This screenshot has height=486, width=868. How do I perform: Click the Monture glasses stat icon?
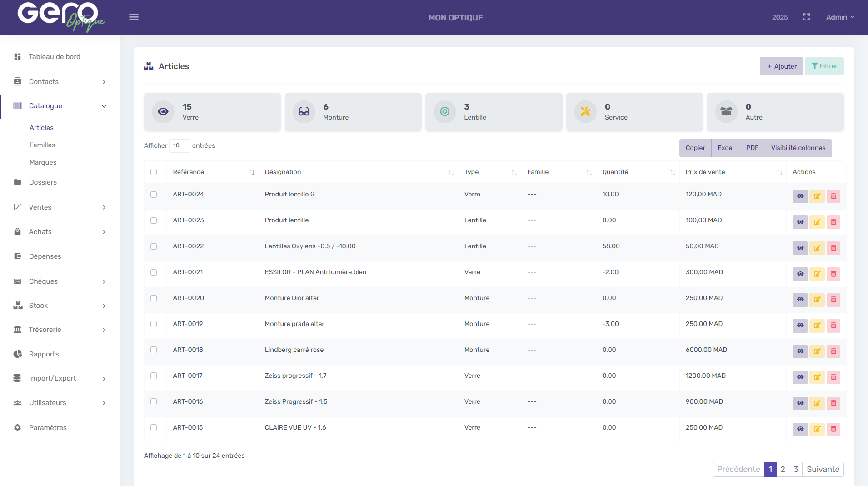[x=304, y=111]
